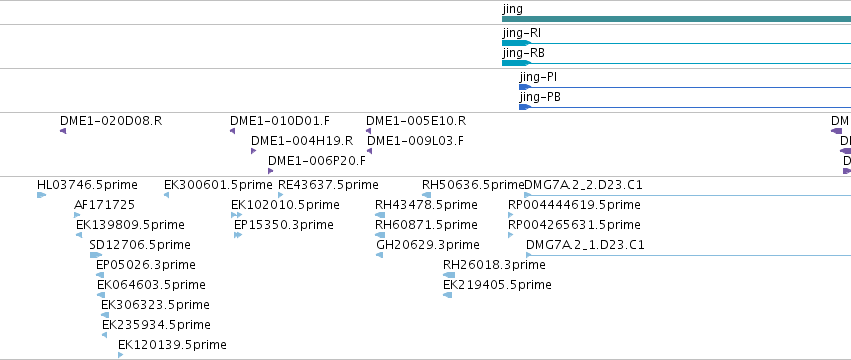Select the RE43637.5prime label

click(x=328, y=185)
